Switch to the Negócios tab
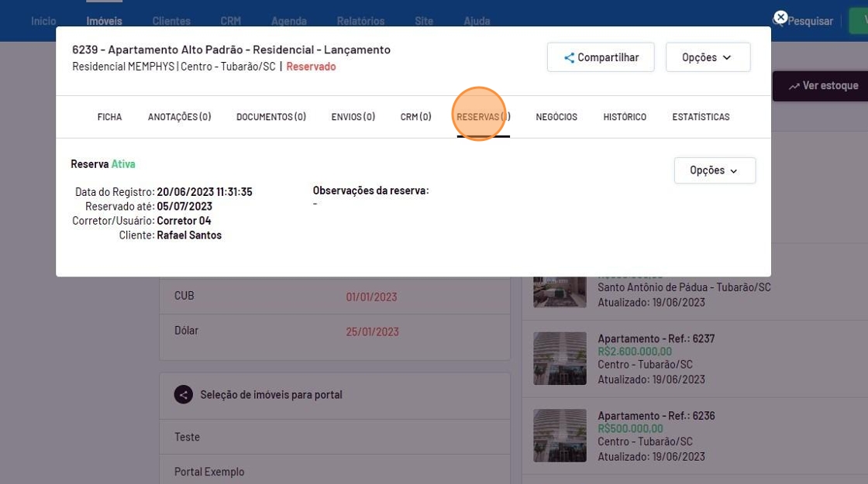 point(556,117)
